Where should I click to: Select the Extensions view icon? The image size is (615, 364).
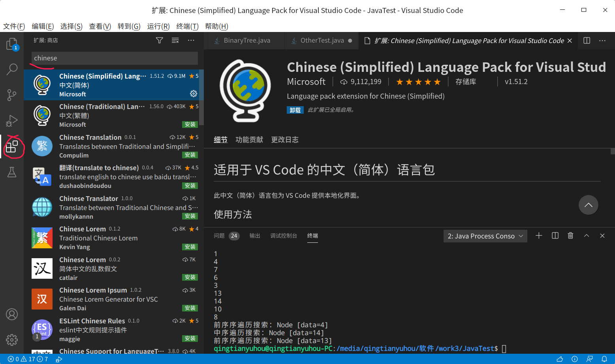click(12, 146)
